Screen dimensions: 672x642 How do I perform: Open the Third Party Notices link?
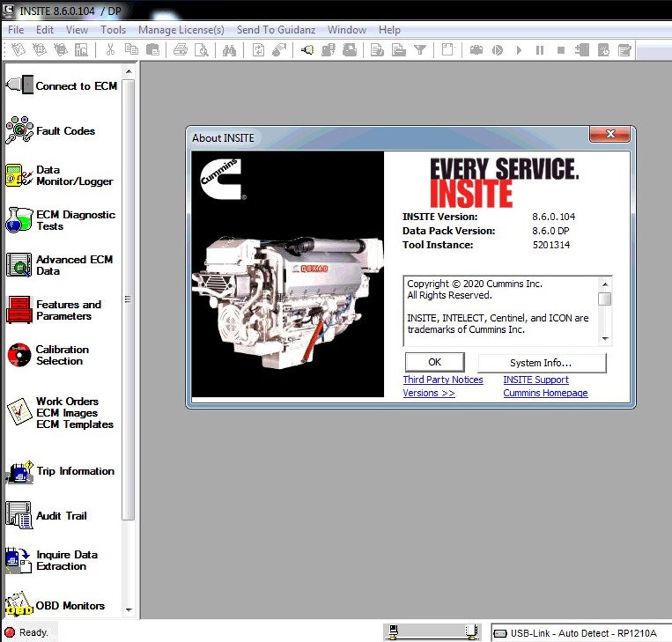tap(443, 379)
